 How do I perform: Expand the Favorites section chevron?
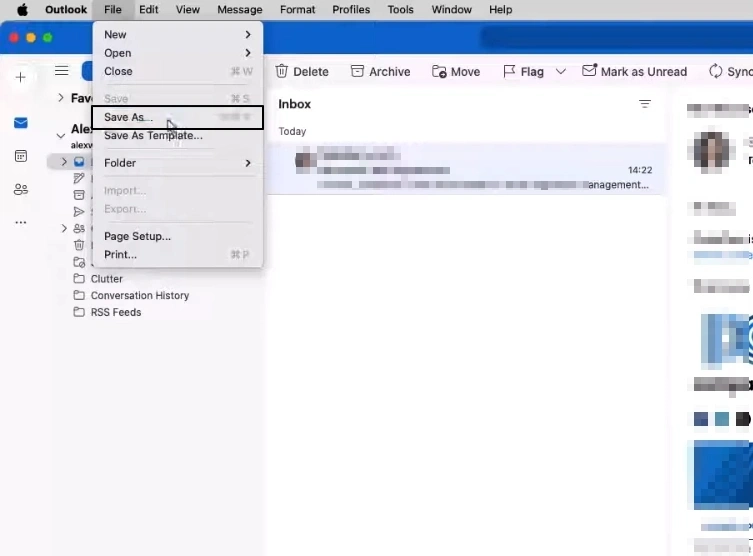click(61, 97)
